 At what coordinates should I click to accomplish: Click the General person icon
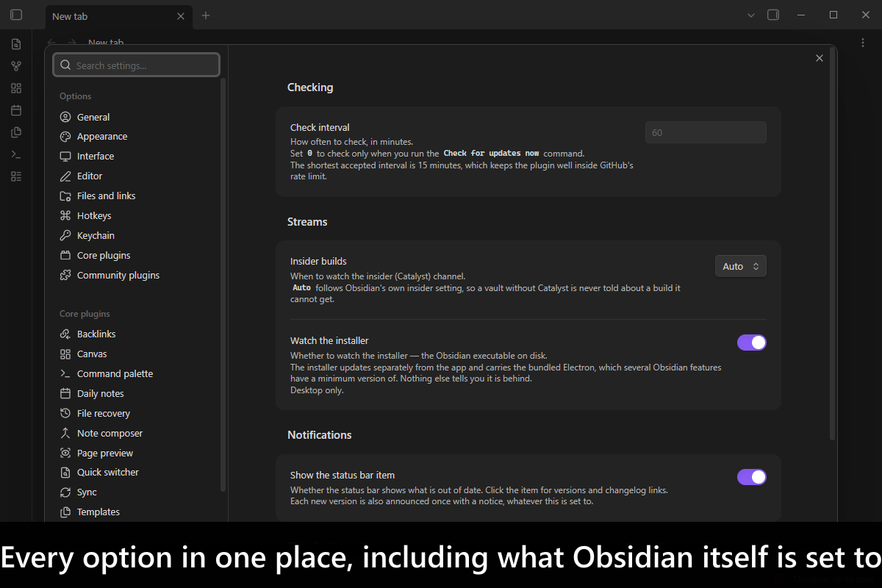(x=65, y=117)
